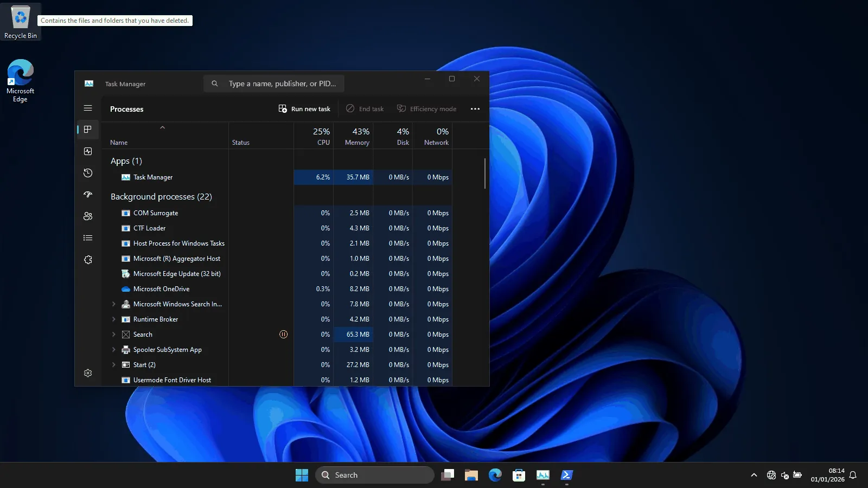Expand the Search process tree entry
Image resolution: width=868 pixels, height=488 pixels.
[113, 335]
